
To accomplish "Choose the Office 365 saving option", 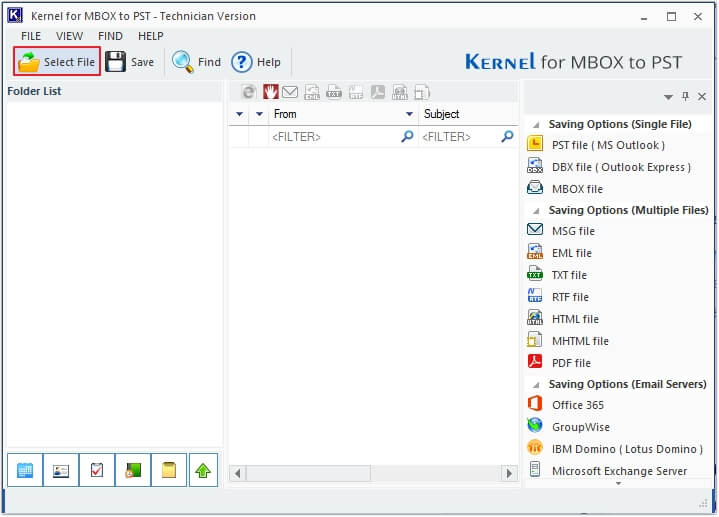I will coord(578,405).
